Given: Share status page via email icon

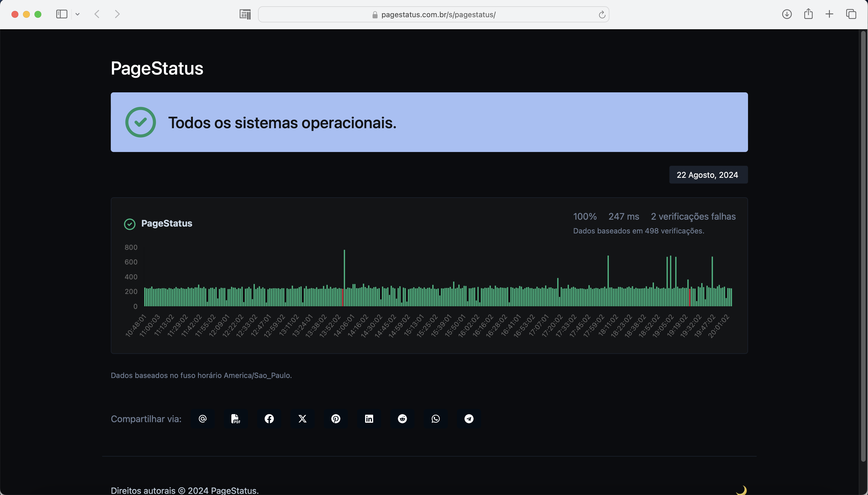Looking at the screenshot, I should tap(202, 418).
